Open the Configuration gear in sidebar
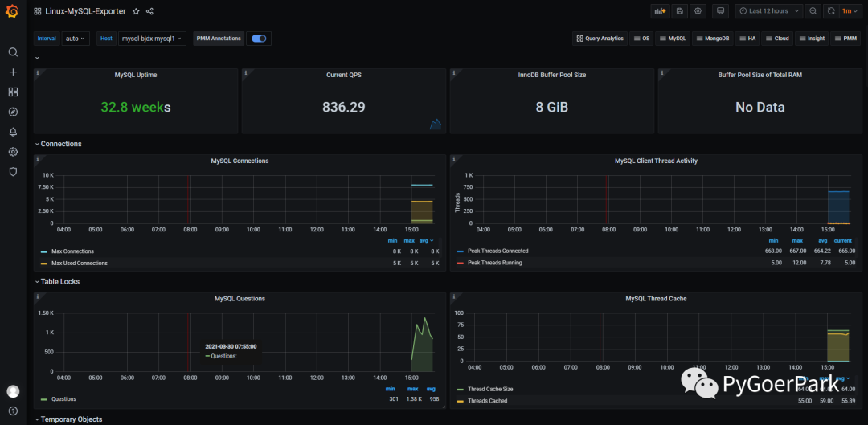 [14, 152]
